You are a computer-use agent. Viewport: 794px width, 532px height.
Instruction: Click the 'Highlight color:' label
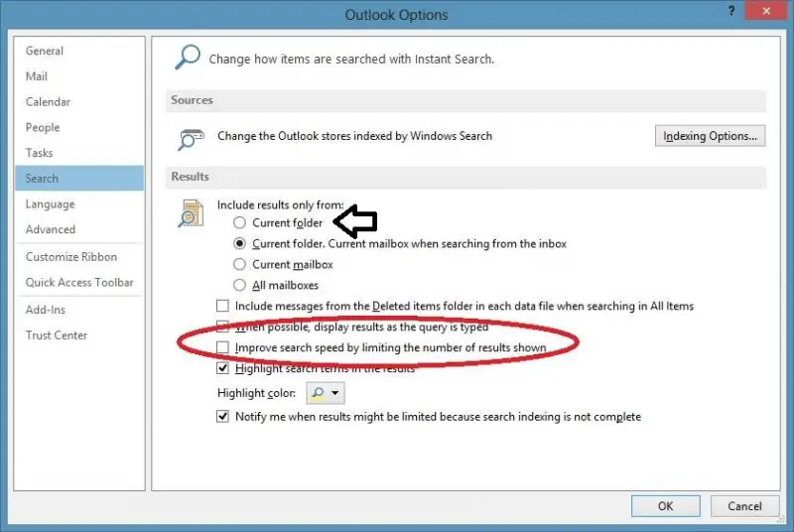(256, 393)
